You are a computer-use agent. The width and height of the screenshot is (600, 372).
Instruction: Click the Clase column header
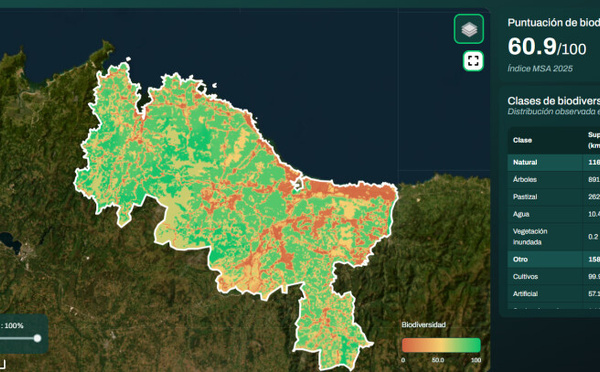coord(522,140)
